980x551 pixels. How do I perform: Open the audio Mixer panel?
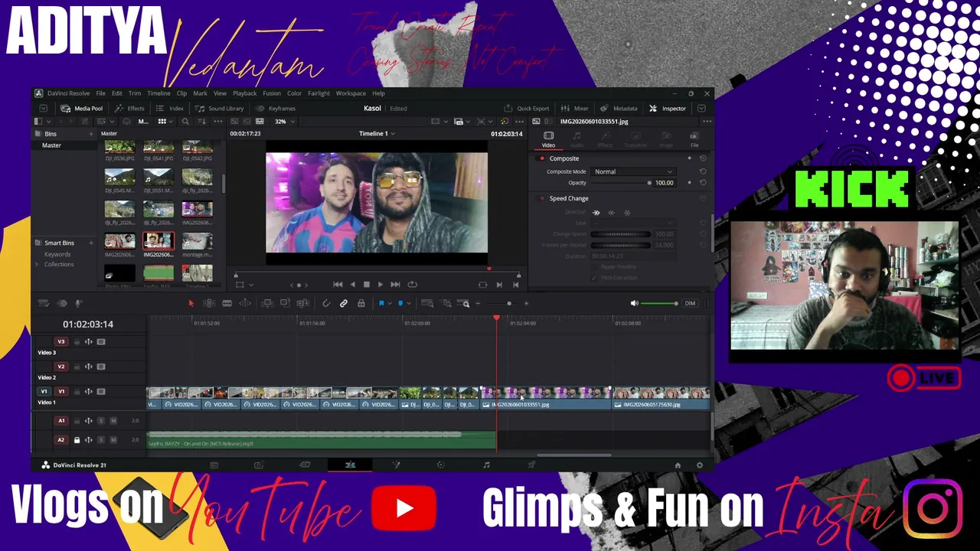pyautogui.click(x=575, y=109)
